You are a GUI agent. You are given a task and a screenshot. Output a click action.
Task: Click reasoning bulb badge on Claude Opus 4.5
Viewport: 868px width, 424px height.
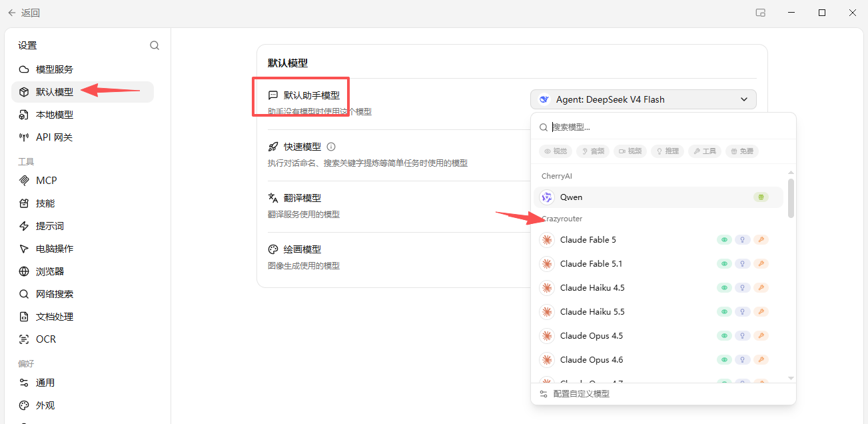click(742, 336)
